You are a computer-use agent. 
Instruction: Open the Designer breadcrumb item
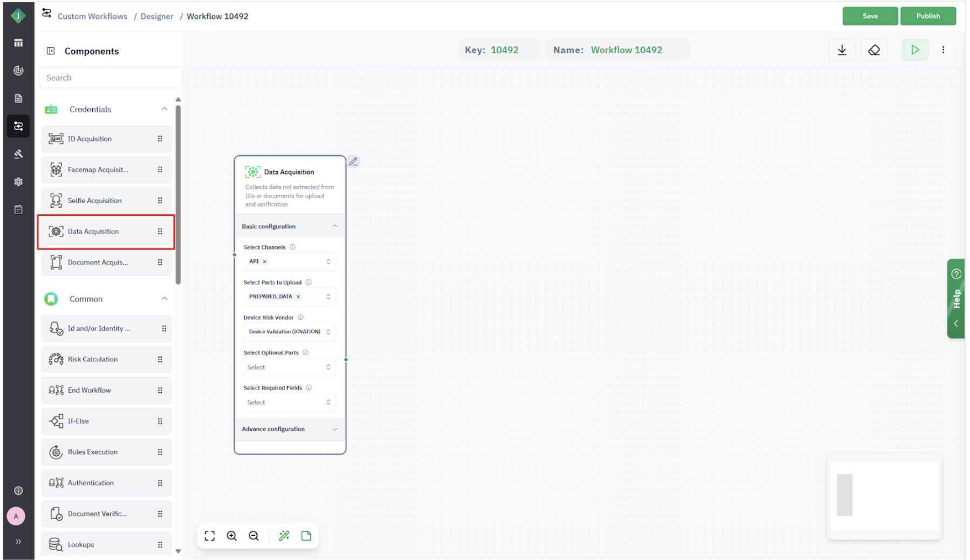pos(156,16)
